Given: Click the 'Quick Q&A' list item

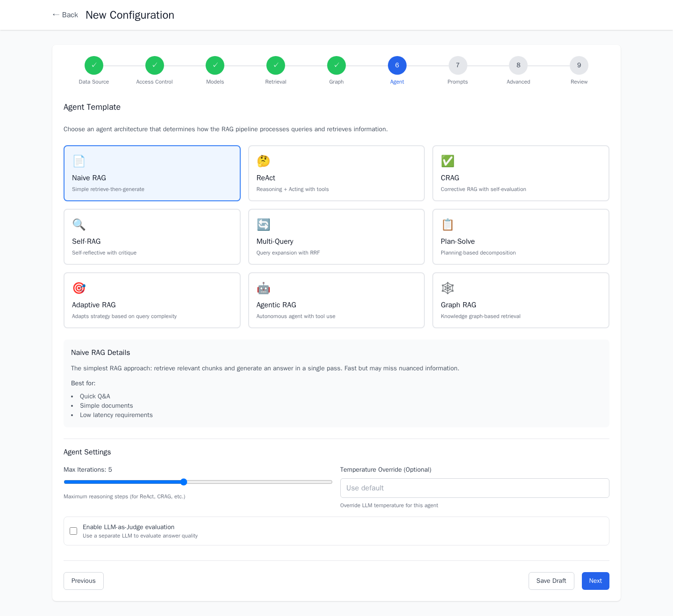Looking at the screenshot, I should pyautogui.click(x=95, y=397).
